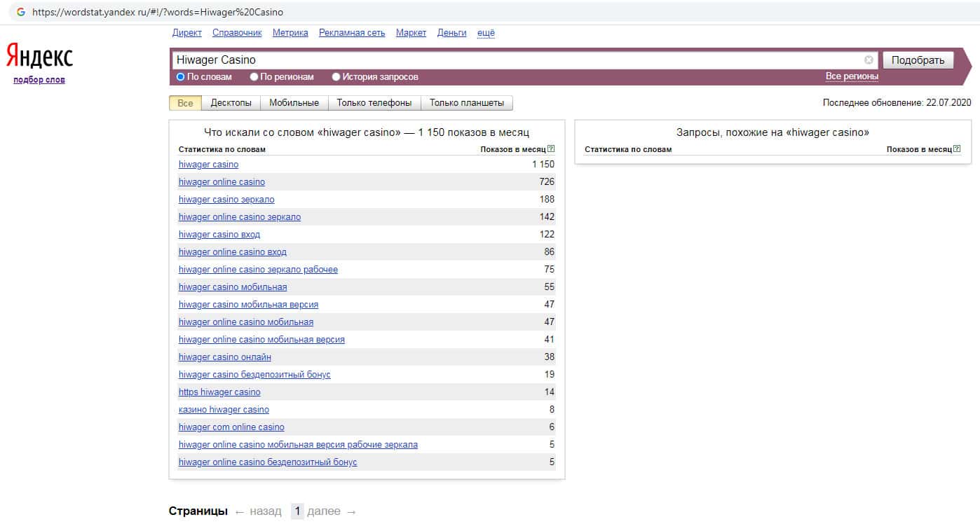Go to next page via 'далее'
Viewport: 980px width, 531px height.
pos(324,511)
